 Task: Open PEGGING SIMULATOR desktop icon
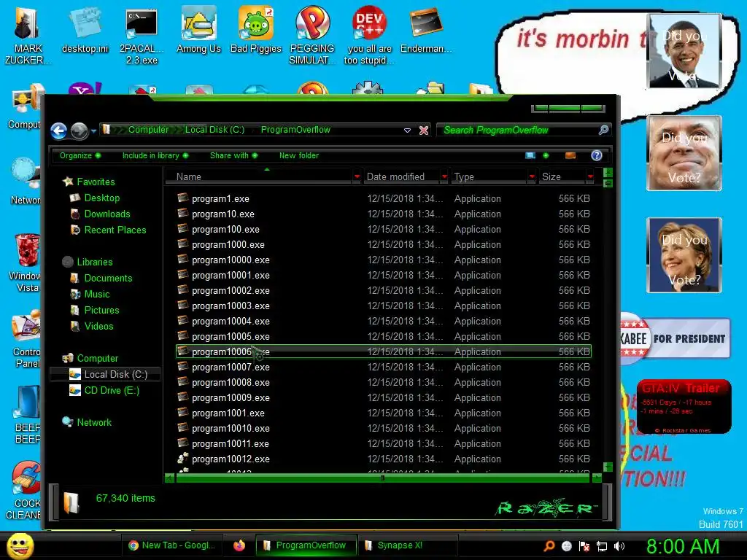coord(312,35)
